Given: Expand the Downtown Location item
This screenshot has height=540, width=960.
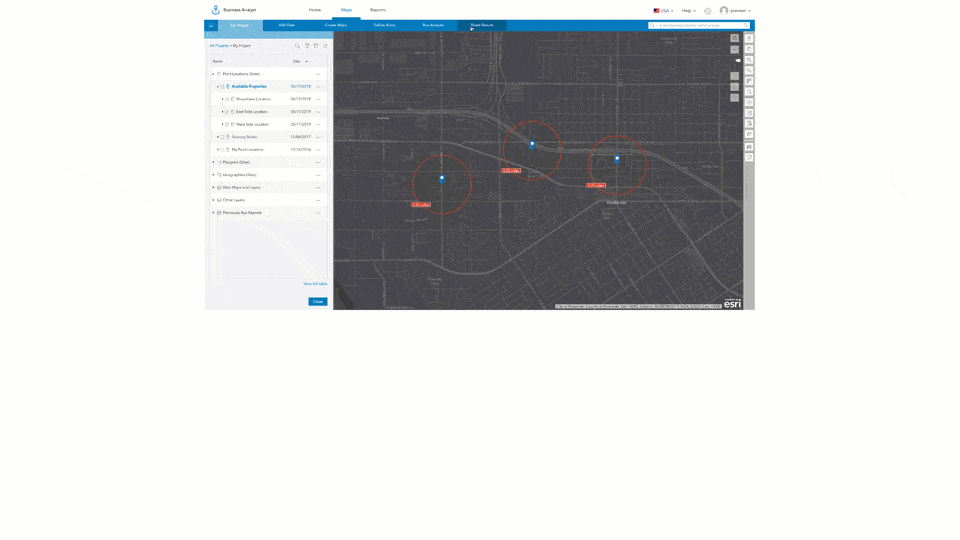Looking at the screenshot, I should pyautogui.click(x=222, y=99).
